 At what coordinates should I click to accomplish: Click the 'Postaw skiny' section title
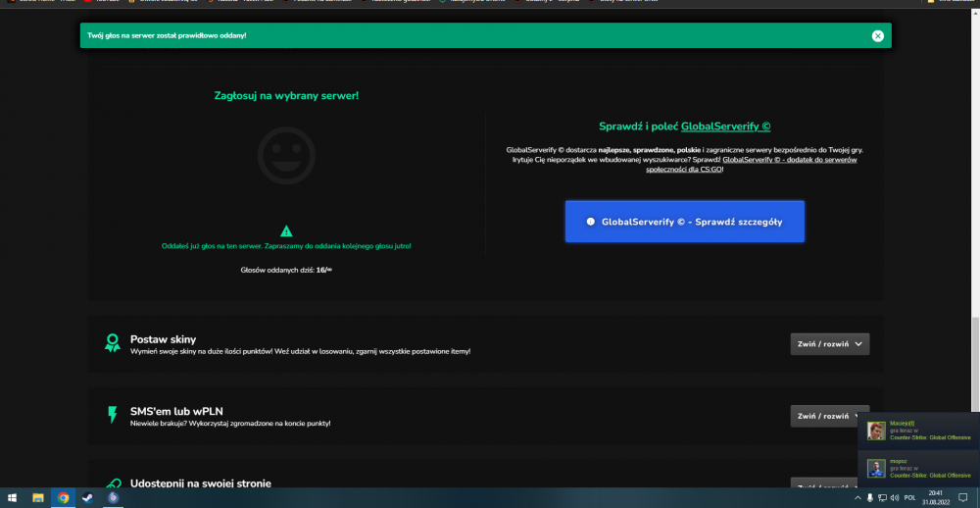point(163,339)
